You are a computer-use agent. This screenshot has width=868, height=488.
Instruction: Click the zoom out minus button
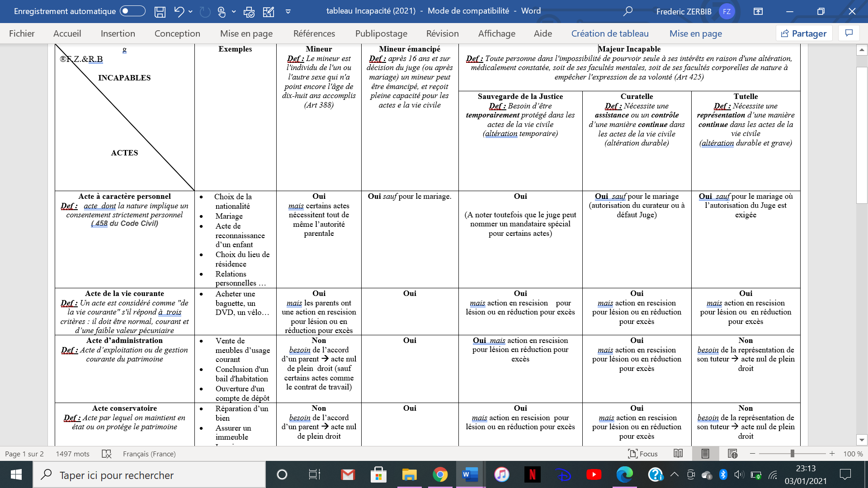[x=752, y=454]
